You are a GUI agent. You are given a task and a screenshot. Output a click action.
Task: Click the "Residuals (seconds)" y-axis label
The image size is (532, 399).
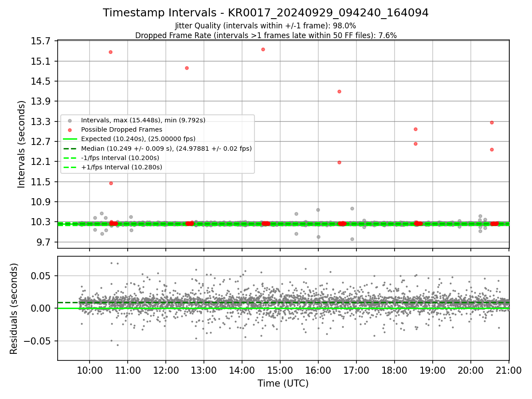click(x=14, y=309)
